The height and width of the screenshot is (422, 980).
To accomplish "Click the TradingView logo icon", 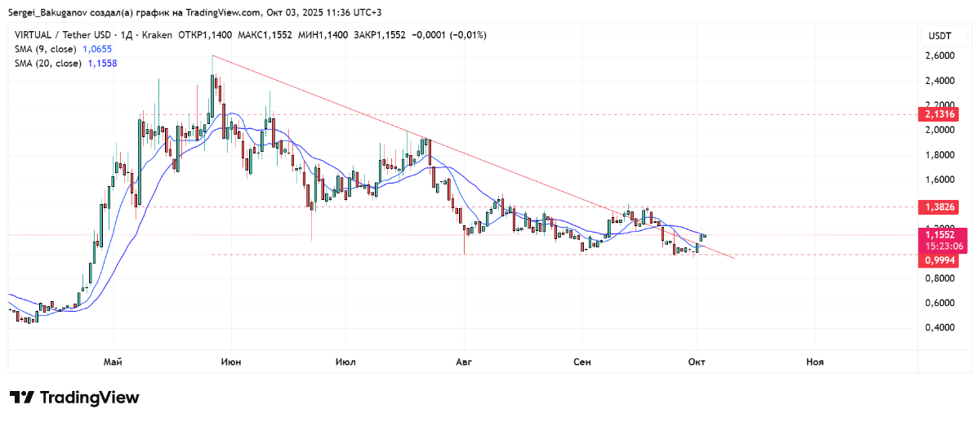I will pyautogui.click(x=22, y=398).
